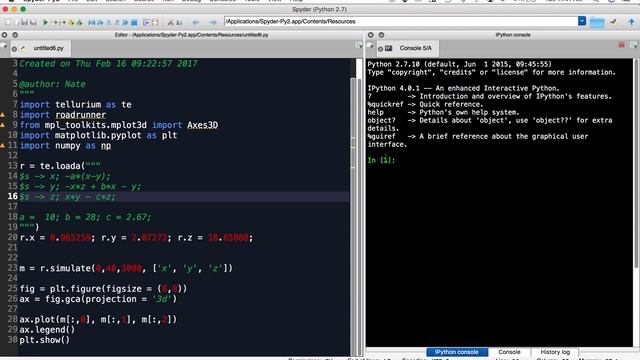Click 'r = te.loada(' on line 13

click(52, 166)
